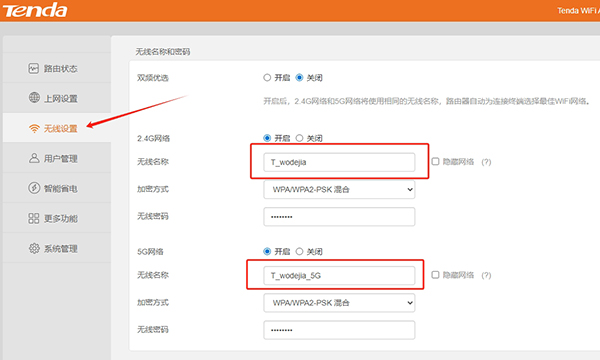Check 隐藏网络 for the 2.4G network
Screen dimensions: 600x360
click(x=435, y=161)
